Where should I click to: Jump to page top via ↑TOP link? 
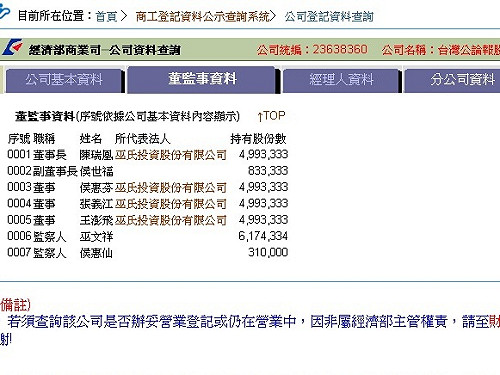271,116
